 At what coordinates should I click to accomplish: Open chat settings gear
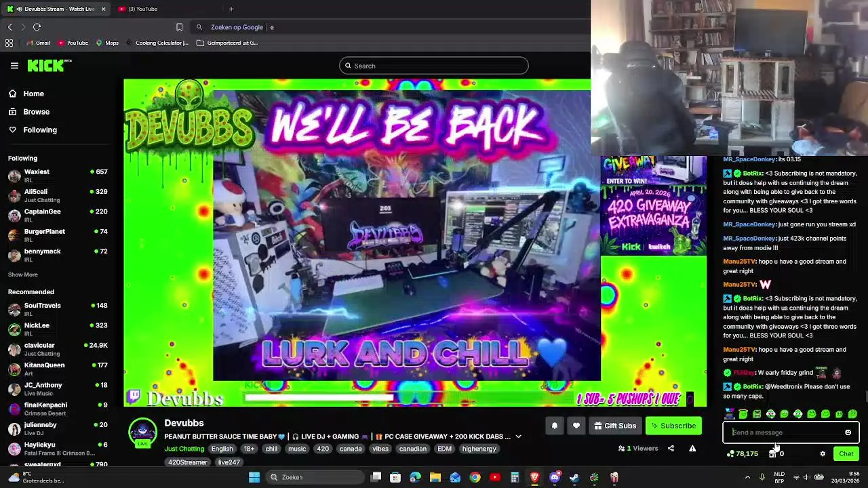(x=823, y=453)
